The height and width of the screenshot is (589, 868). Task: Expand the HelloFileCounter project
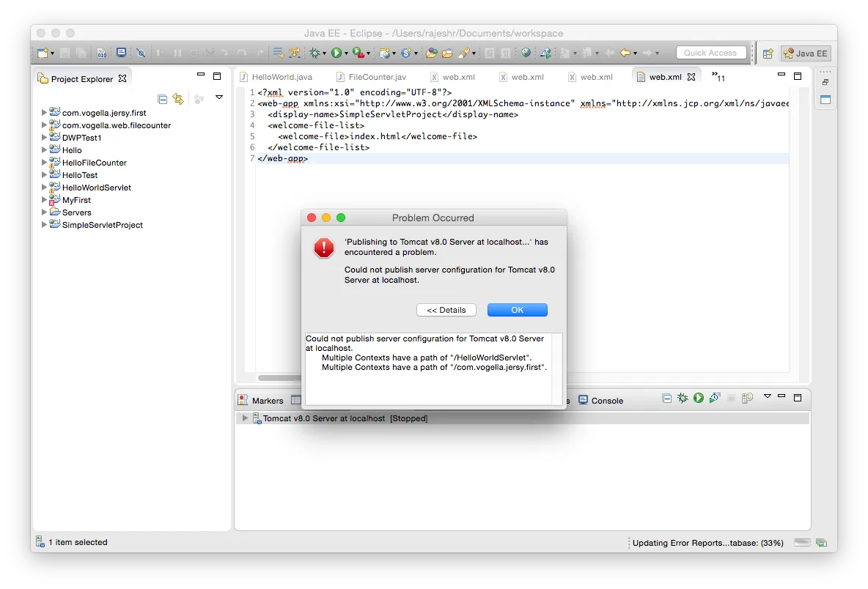(x=44, y=162)
